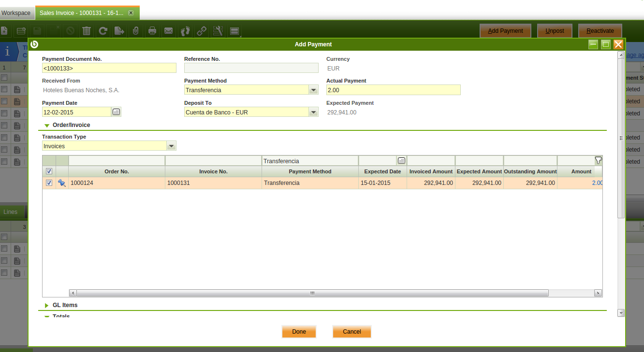Click the email envelope toolbar icon
The height and width of the screenshot is (352, 644).
pos(168,31)
